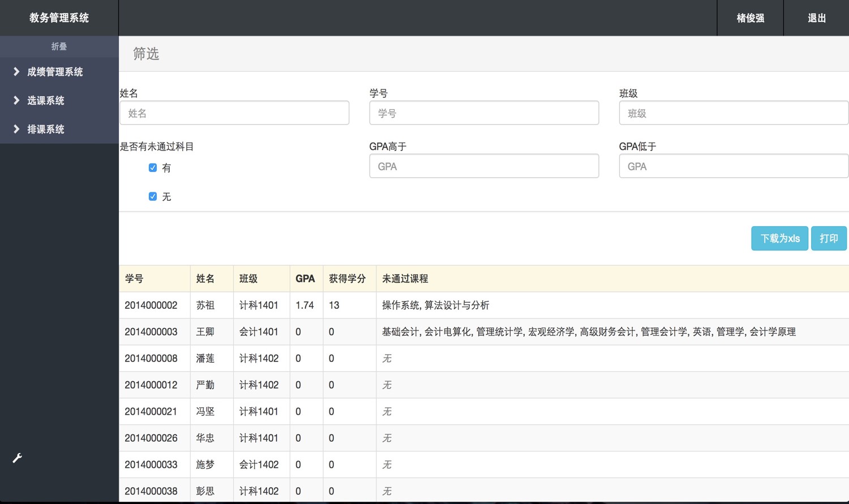849x504 pixels.
Task: Select student ID 2014000026
Action: [151, 438]
